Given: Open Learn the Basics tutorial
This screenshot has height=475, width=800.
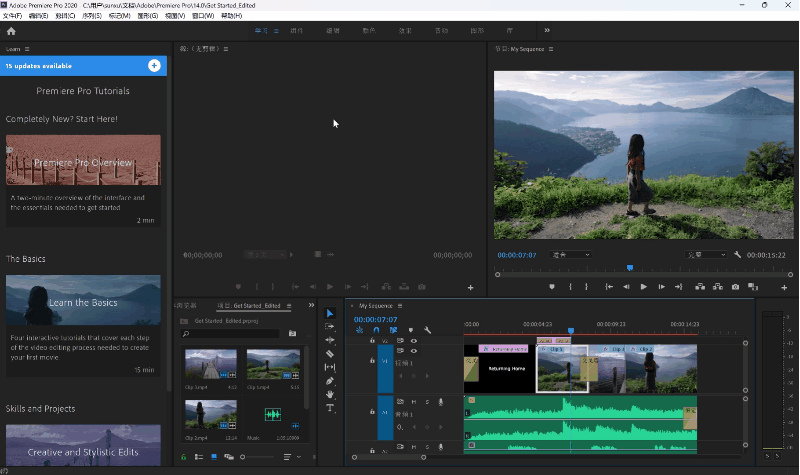Looking at the screenshot, I should [83, 300].
